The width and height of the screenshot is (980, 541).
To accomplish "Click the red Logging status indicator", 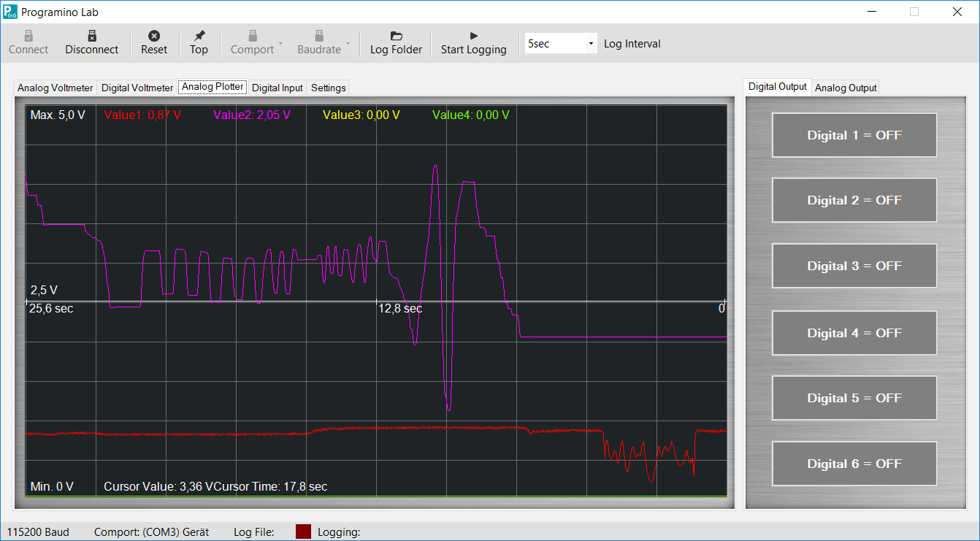I will pyautogui.click(x=303, y=531).
